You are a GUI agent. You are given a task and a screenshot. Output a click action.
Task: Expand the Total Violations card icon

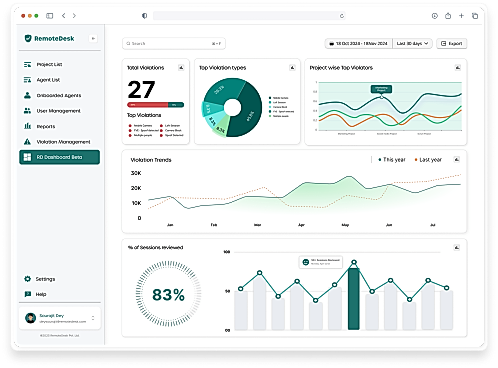[x=181, y=68]
